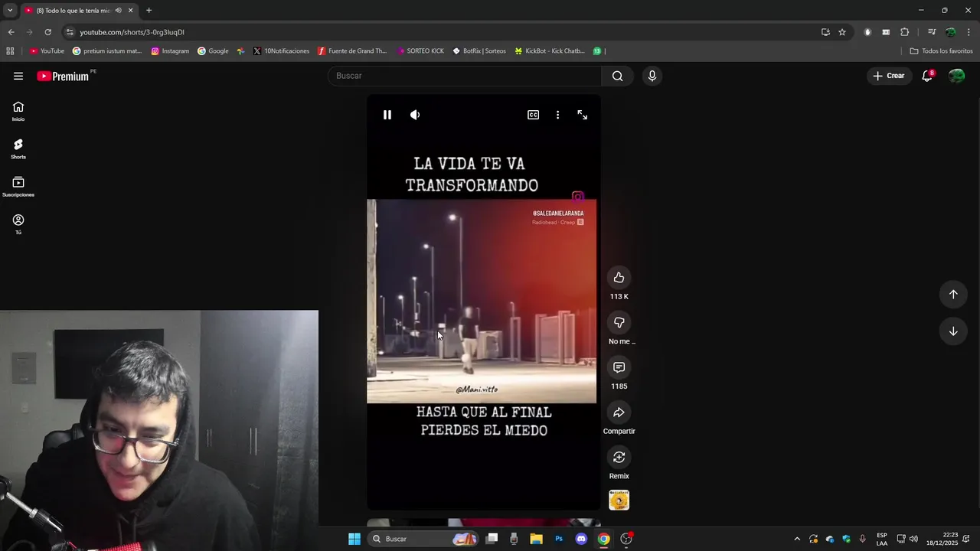Open Chrome media controls icon
The height and width of the screenshot is (551, 980).
coord(932,32)
